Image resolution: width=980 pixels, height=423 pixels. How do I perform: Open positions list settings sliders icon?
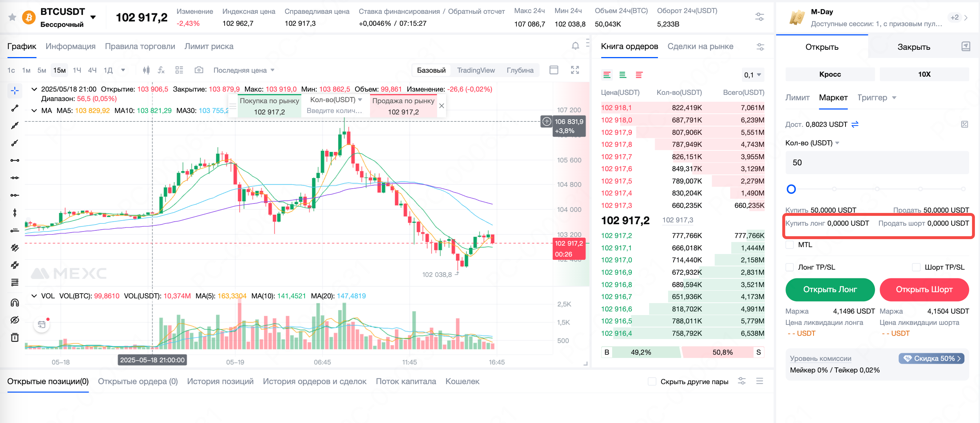coord(742,381)
